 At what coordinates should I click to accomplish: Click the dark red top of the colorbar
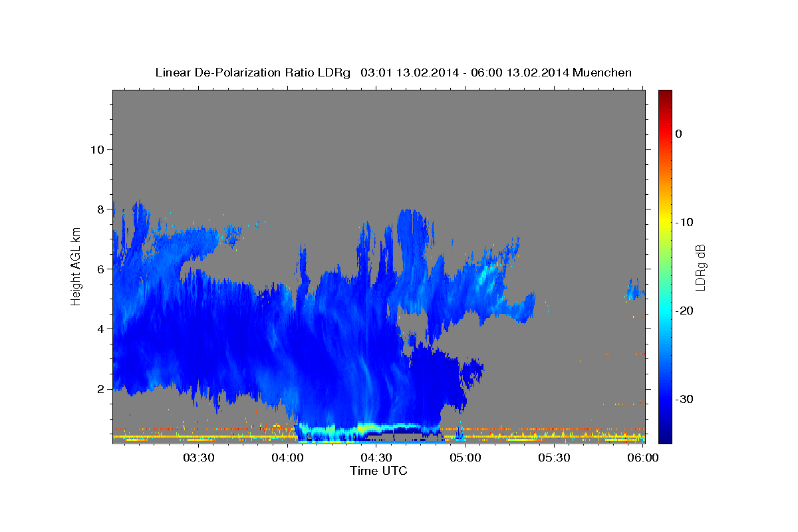(x=665, y=96)
